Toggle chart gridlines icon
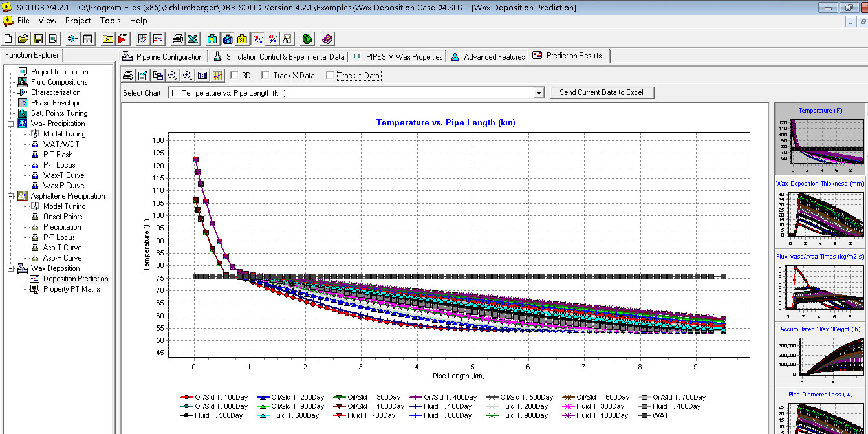Viewport: 868px width, 434px height. (x=217, y=75)
